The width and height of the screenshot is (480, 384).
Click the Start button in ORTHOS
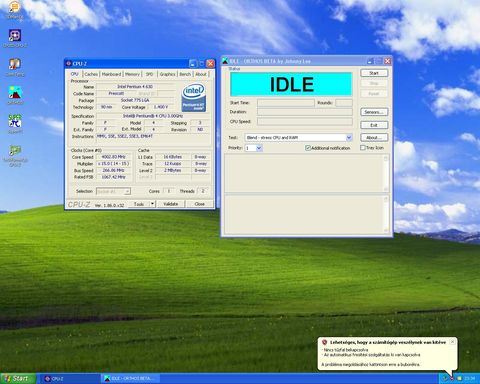point(374,73)
